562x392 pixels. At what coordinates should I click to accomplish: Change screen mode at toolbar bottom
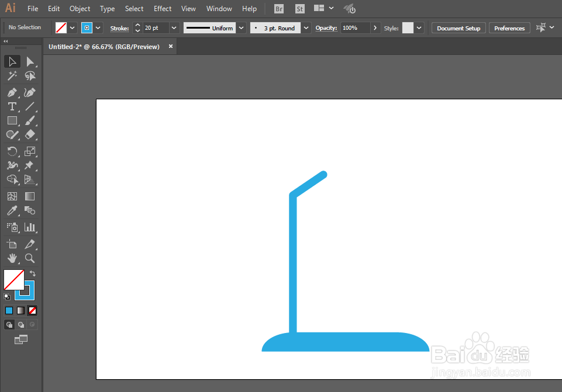pos(21,339)
